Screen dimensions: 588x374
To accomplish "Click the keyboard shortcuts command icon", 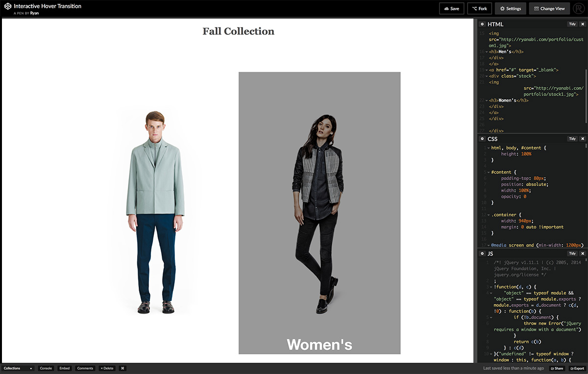I will [122, 368].
